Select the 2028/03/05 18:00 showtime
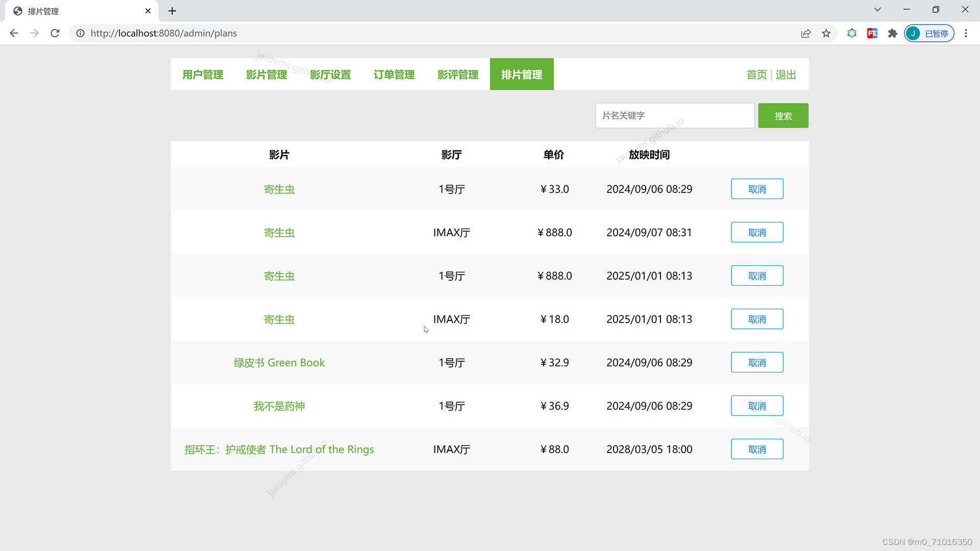Screen dimensions: 980x551 point(649,449)
